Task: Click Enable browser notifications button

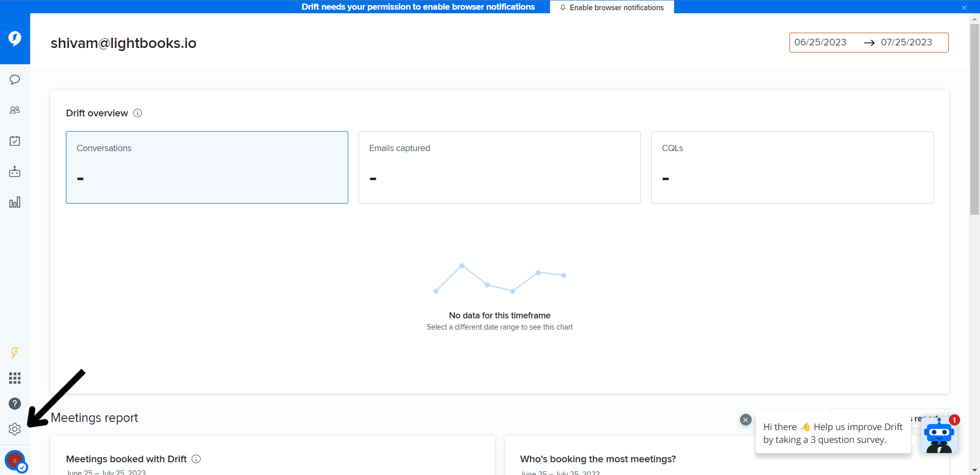Action: 612,7
